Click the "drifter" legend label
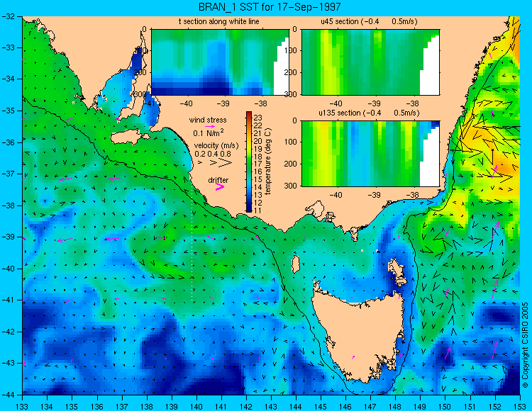Screen dimensions: 532x411 (218, 180)
